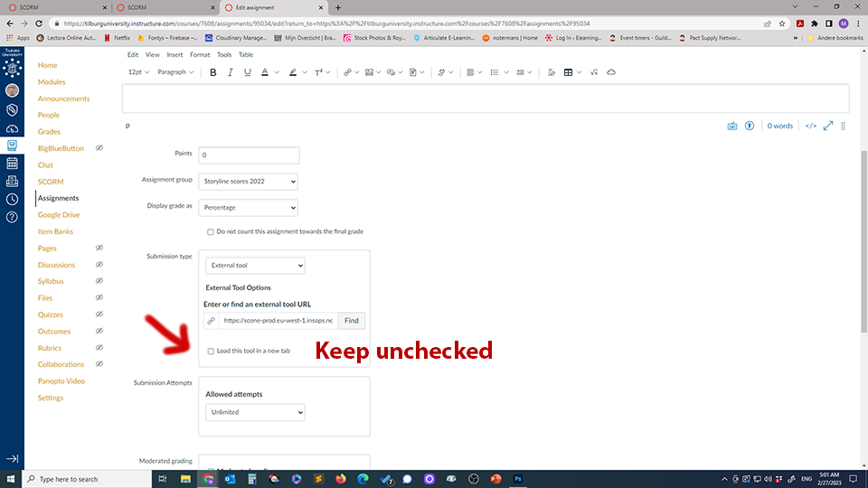
Task: Open course Settings link
Action: pyautogui.click(x=51, y=398)
